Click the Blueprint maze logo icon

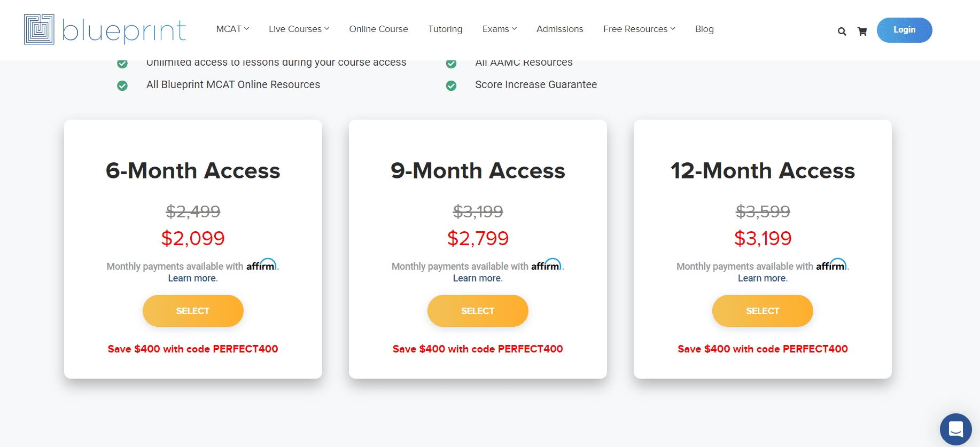click(39, 29)
